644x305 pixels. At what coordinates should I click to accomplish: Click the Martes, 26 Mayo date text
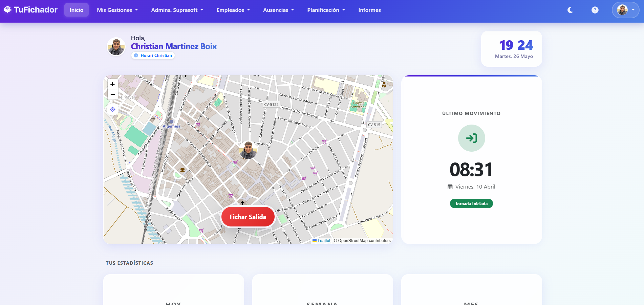pos(514,56)
